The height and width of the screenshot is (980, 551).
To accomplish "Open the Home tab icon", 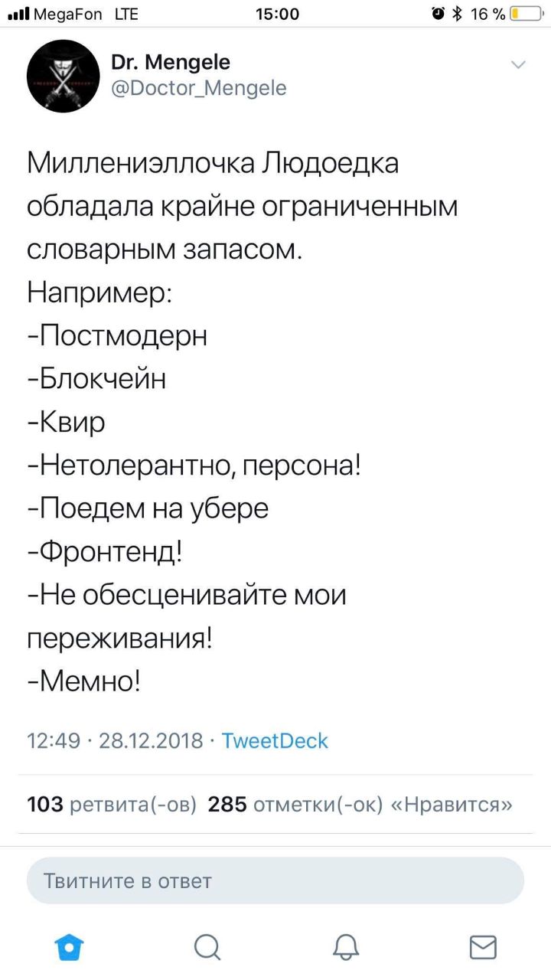I will 69,946.
